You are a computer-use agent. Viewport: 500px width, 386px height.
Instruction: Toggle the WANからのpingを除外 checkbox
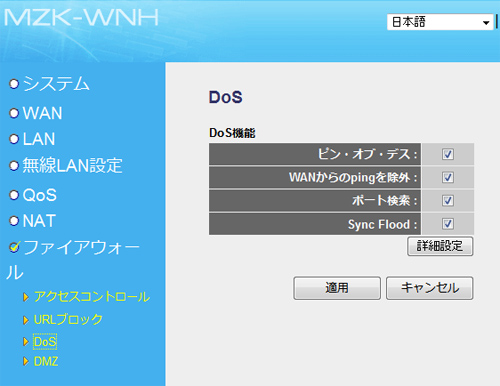coord(448,177)
